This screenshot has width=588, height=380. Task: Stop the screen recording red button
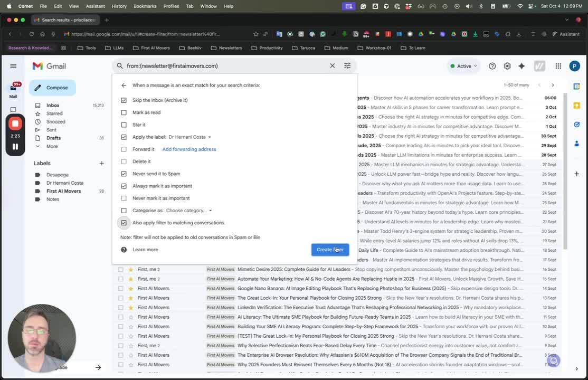(x=15, y=123)
